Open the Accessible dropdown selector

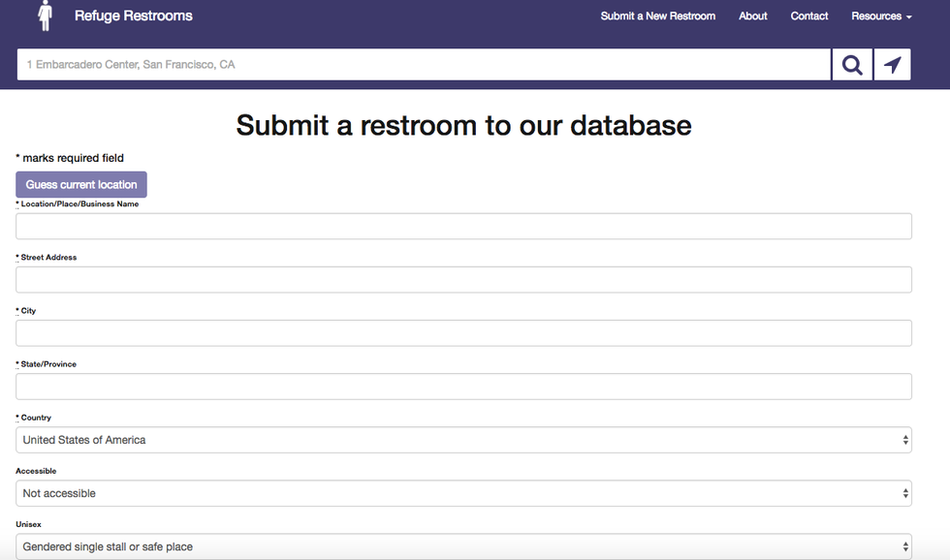click(463, 493)
